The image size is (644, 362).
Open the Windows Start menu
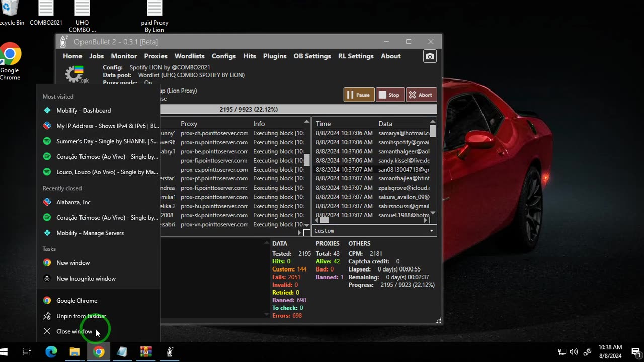point(4,352)
